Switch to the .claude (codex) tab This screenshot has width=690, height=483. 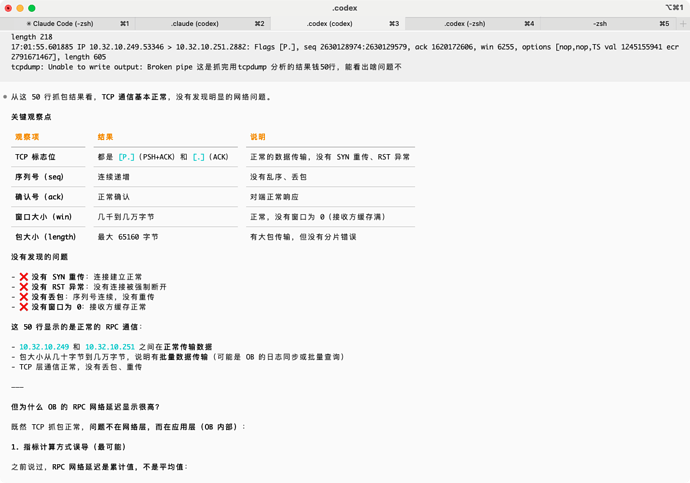(x=203, y=24)
